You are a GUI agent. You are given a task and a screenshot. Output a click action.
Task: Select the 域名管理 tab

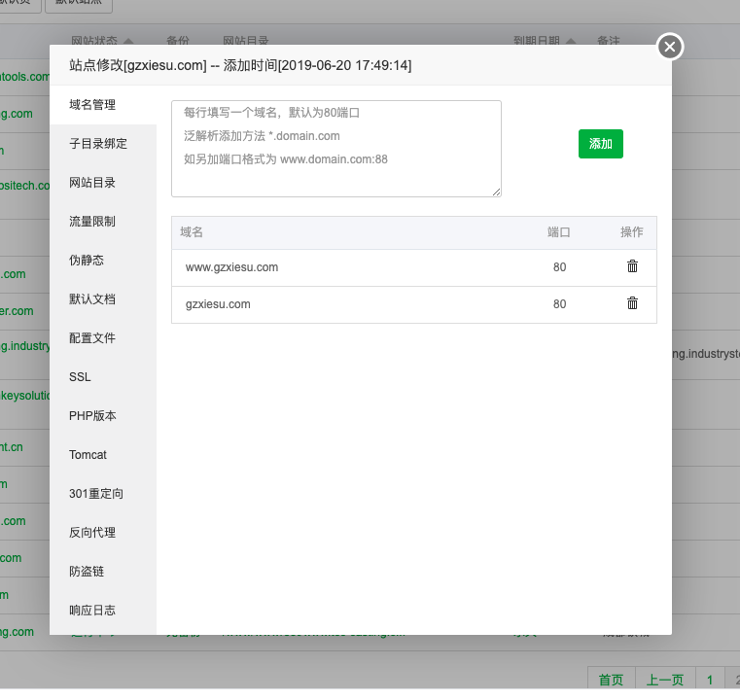pyautogui.click(x=92, y=105)
